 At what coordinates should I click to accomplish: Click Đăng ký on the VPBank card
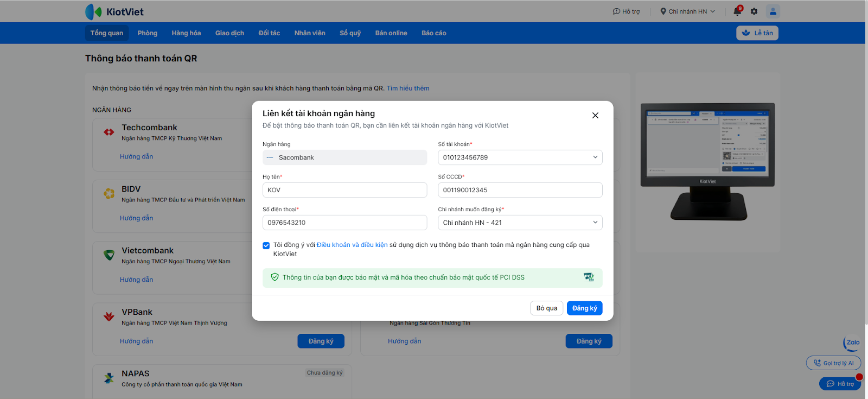tap(321, 341)
